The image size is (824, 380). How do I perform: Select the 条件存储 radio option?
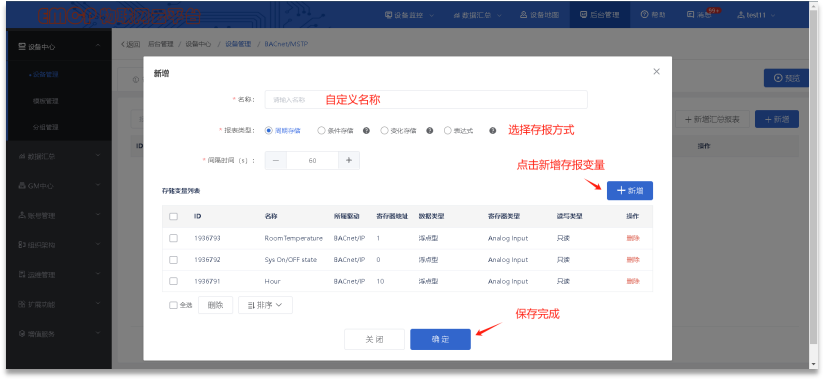[x=321, y=131]
